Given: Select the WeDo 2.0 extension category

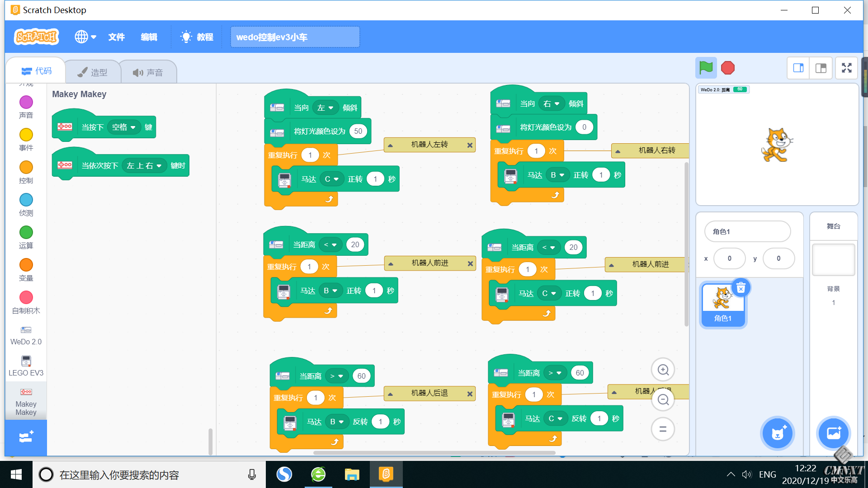Looking at the screenshot, I should click(26, 334).
